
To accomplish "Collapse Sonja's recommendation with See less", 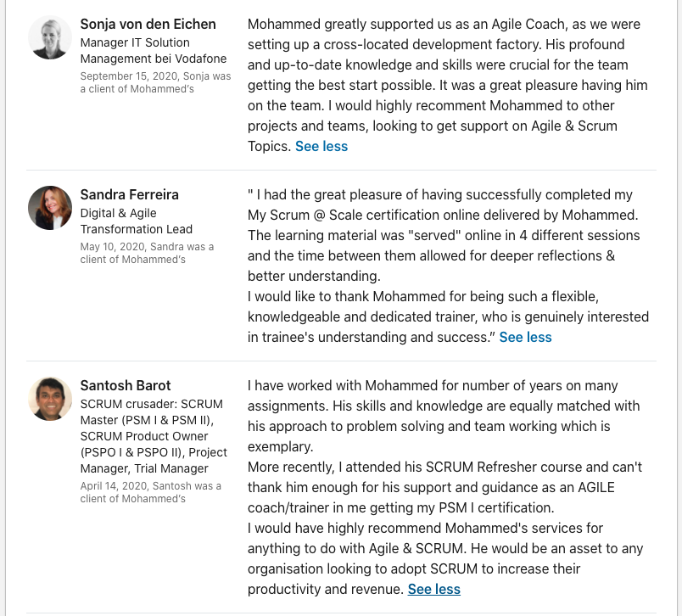I will (321, 146).
